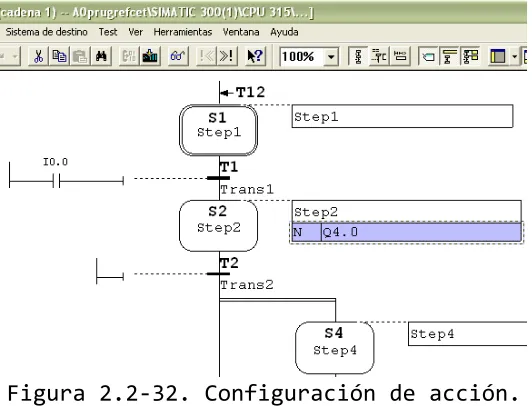Expand the window layout dropdown arrow
This screenshot has width=532, height=406.
[x=514, y=56]
